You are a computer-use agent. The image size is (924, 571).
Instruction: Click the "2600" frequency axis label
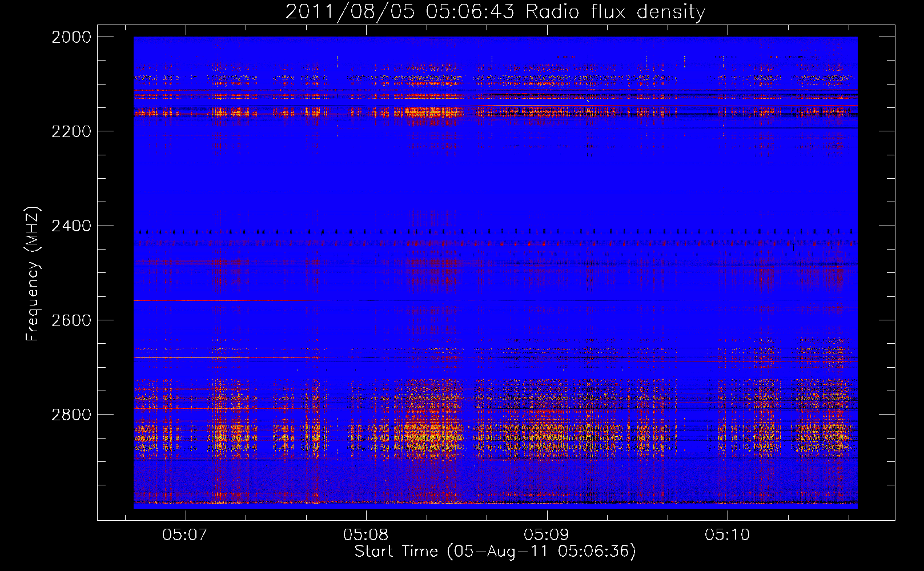[71, 320]
